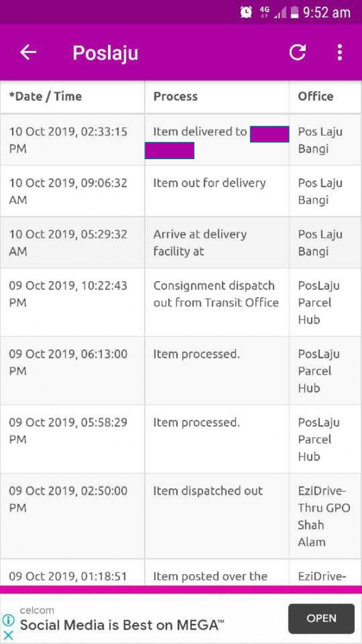Tap the 'Item posted over the' row
This screenshot has height=644, width=362.
click(x=181, y=572)
